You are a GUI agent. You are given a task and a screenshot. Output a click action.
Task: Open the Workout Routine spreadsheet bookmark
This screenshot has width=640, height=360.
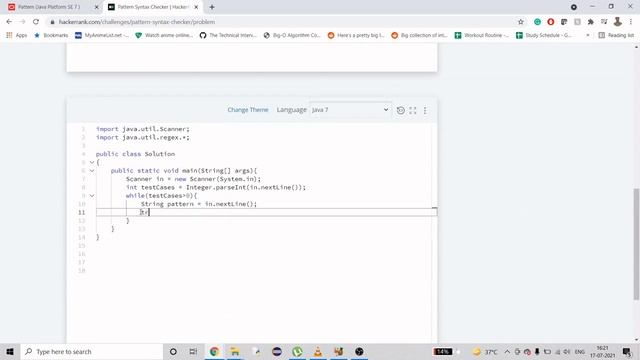pos(482,35)
